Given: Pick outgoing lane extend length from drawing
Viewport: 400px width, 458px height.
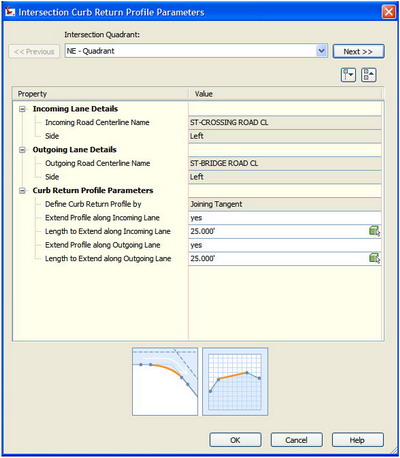Looking at the screenshot, I should [x=375, y=258].
